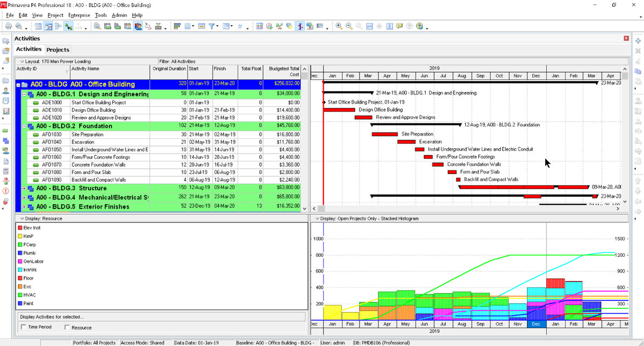Click the Help question mark toolbar icon
Image resolution: width=644 pixels, height=346 pixels.
coord(420,26)
